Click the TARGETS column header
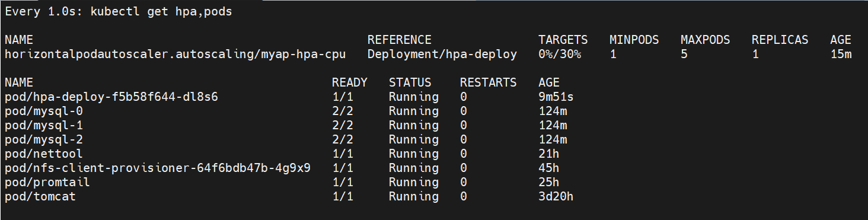 click(563, 40)
